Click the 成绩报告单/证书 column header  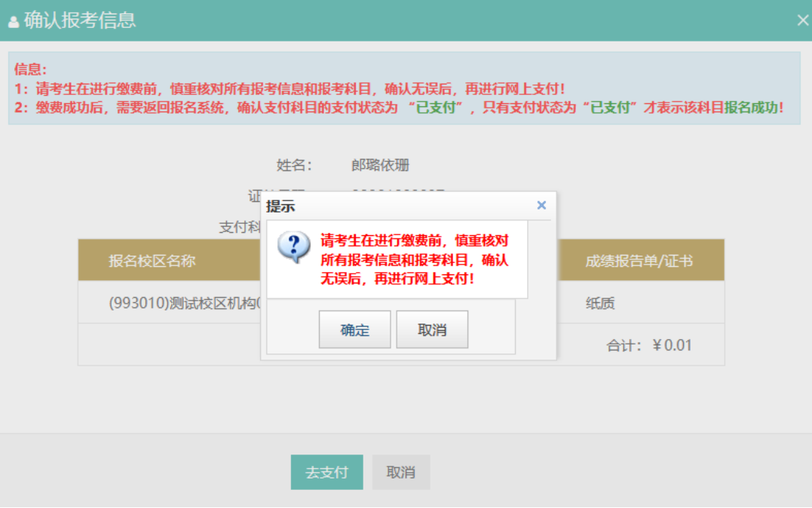pos(639,261)
